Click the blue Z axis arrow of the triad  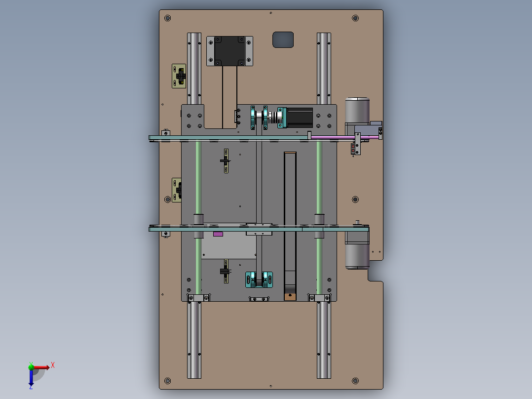[x=31, y=378]
